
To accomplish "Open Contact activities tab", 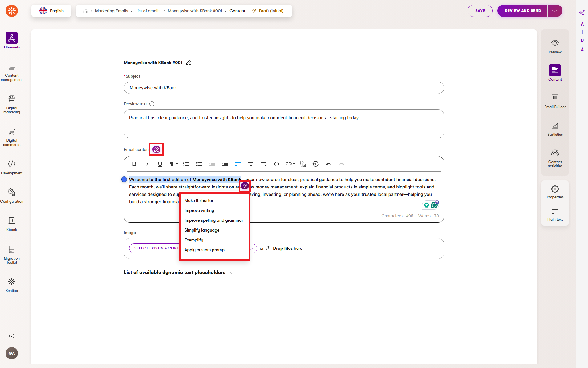I will (555, 158).
